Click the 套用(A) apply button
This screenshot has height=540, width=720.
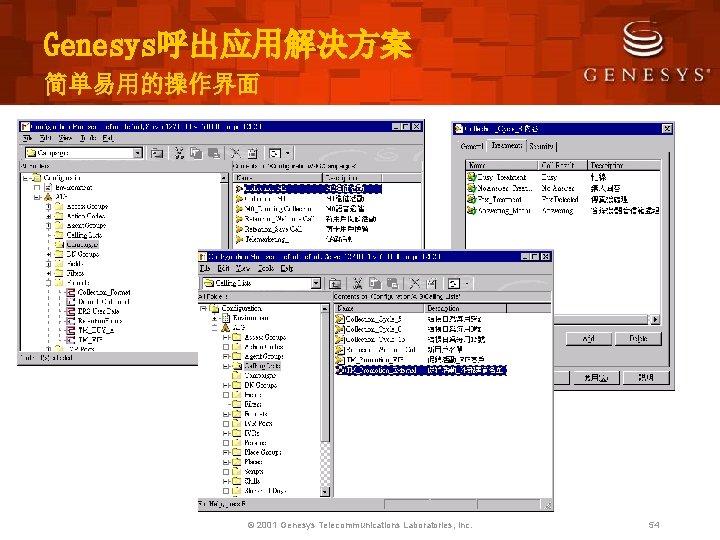tap(596, 377)
